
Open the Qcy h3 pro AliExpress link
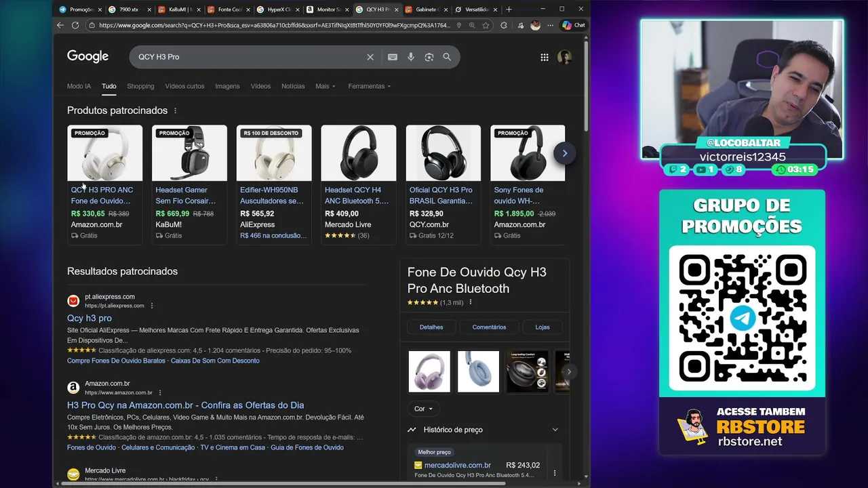[90, 318]
